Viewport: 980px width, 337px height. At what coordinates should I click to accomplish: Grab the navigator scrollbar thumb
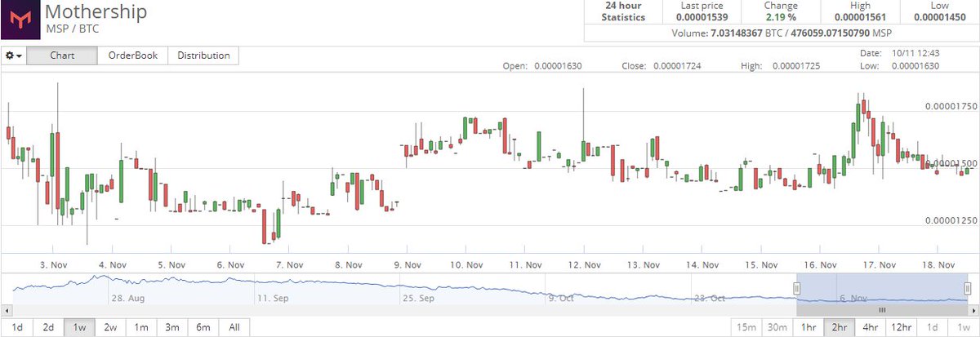tap(881, 310)
